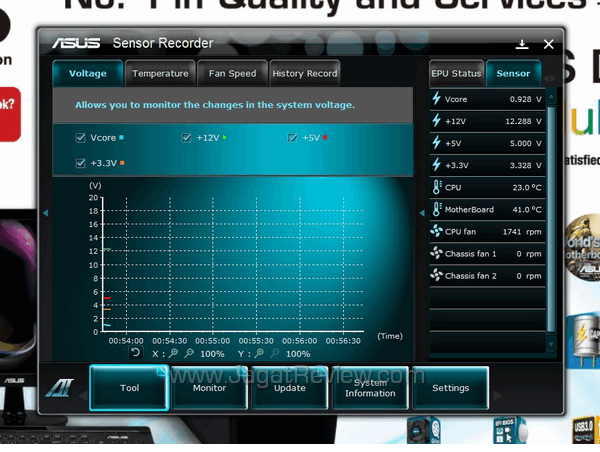Screen dimensions: 600x452
Task: Disable the +5V checkbox
Action: click(293, 138)
